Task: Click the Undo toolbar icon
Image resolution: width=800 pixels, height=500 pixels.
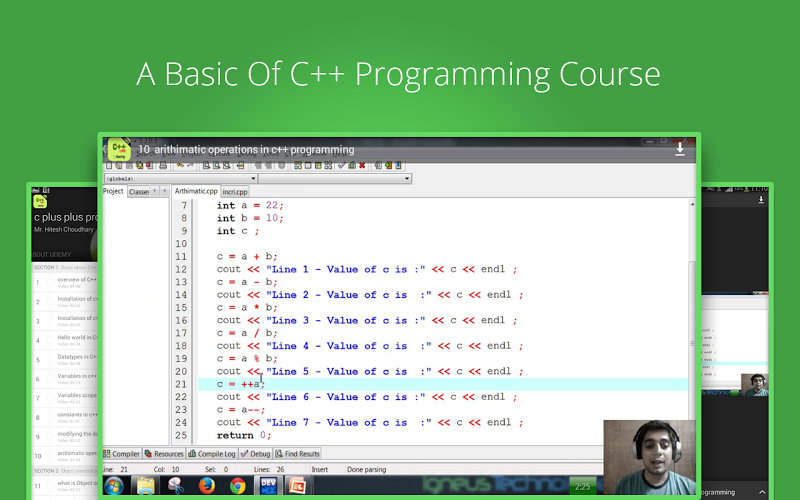Action: click(x=180, y=165)
